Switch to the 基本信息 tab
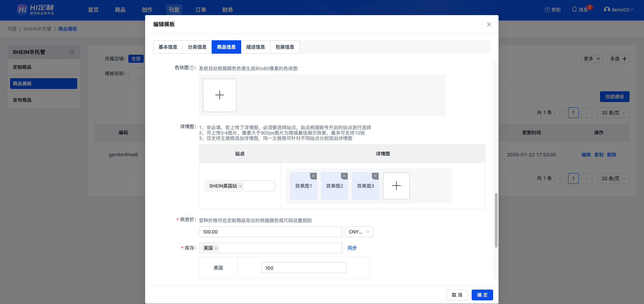Image resolution: width=644 pixels, height=304 pixels. click(168, 47)
